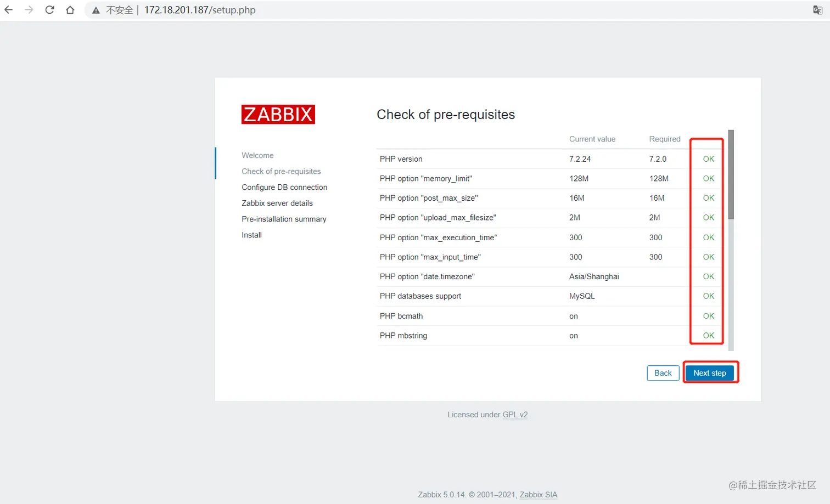Open the Zabbix SIA footer link
The height and width of the screenshot is (504, 830).
coord(539,495)
